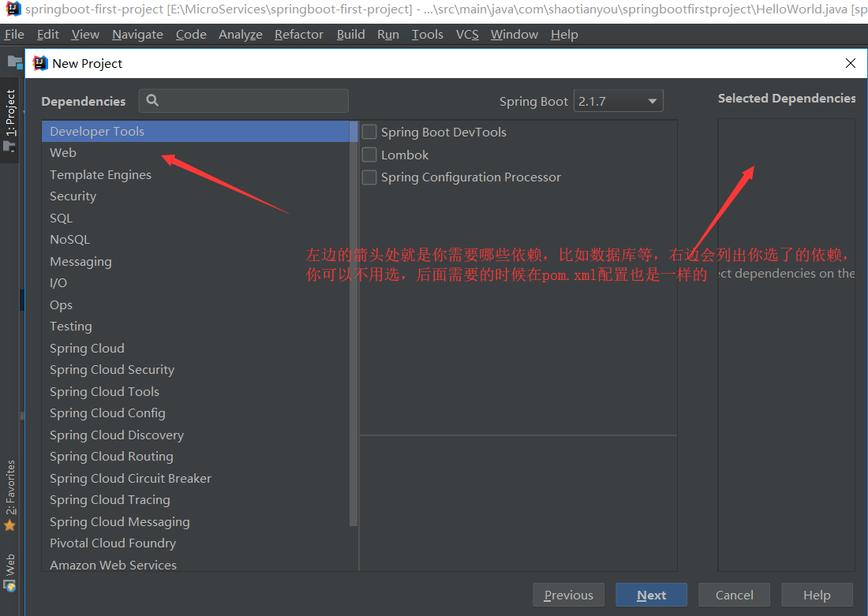Open the Refactor menu
This screenshot has width=868, height=616.
(x=299, y=35)
